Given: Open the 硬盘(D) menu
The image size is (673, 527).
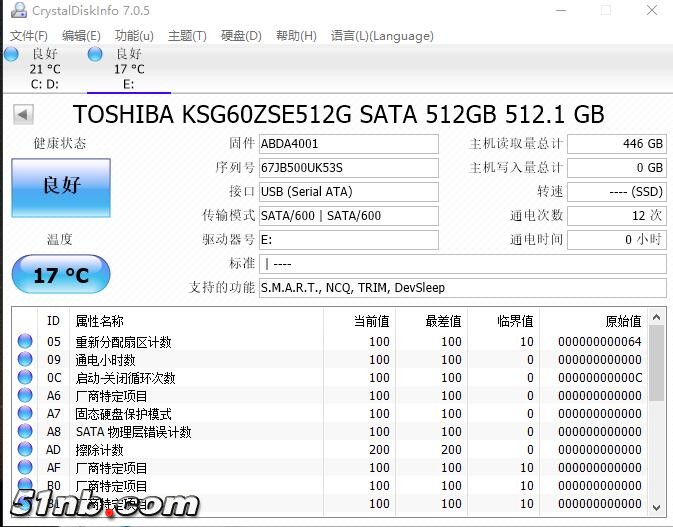Looking at the screenshot, I should pyautogui.click(x=241, y=36).
